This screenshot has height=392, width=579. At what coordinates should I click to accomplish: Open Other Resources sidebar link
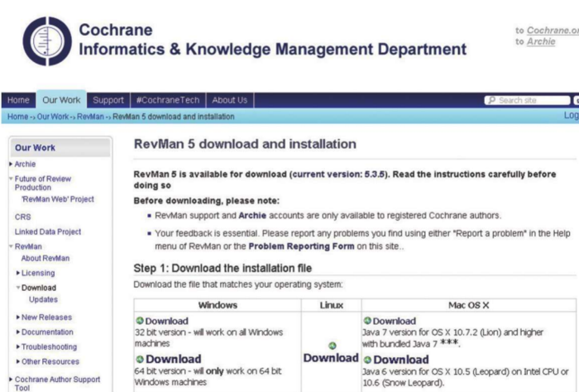coord(50,361)
